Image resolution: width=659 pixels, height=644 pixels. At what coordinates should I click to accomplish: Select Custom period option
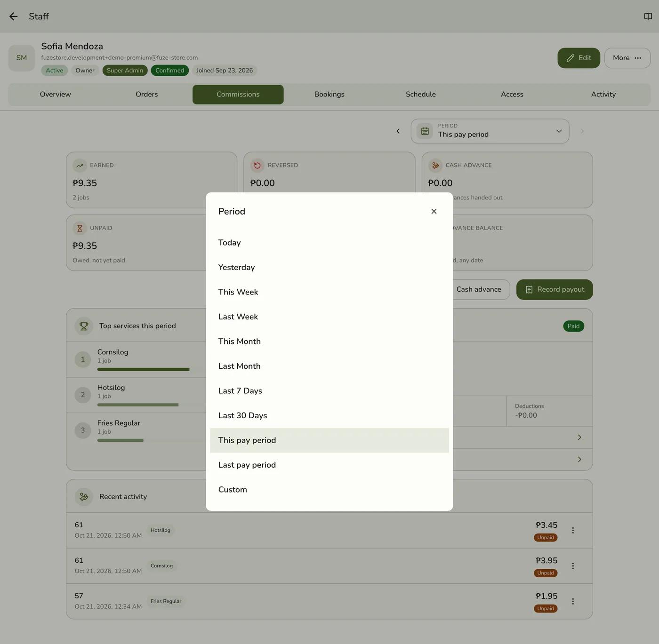(329, 490)
